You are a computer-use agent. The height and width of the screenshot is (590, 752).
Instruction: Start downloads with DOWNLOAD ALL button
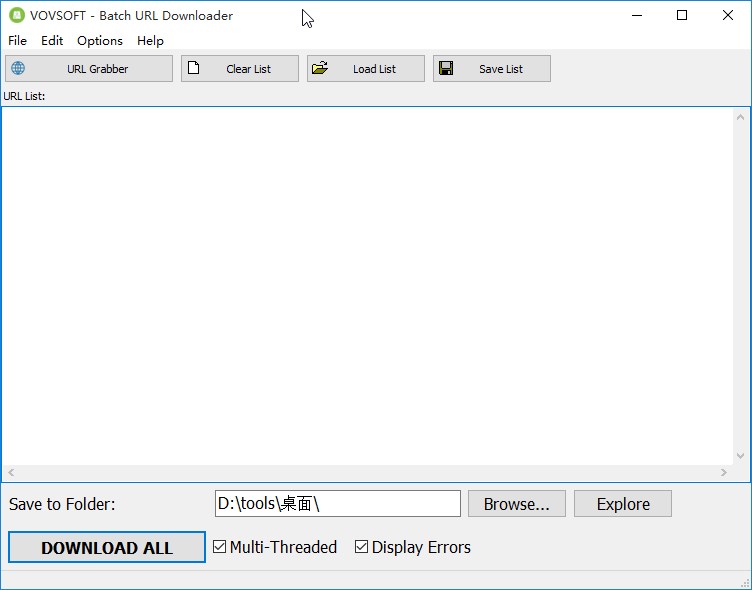(107, 547)
